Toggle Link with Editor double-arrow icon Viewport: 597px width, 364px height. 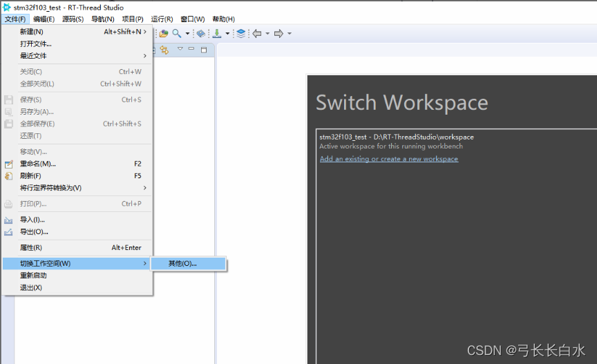164,50
